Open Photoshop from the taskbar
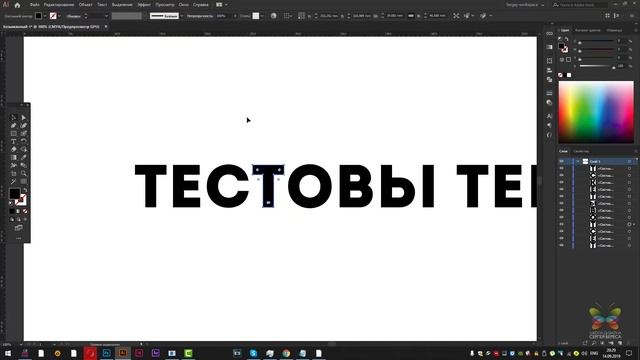Screen dimensions: 640x360 click(x=107, y=353)
